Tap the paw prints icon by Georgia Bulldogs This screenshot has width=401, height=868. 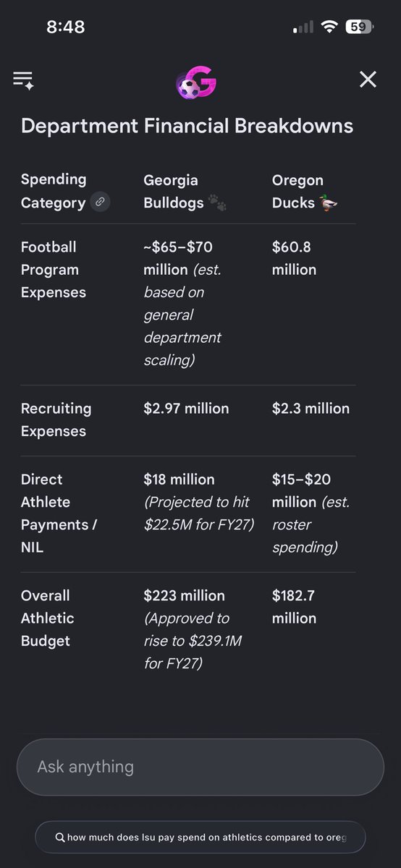point(217,203)
